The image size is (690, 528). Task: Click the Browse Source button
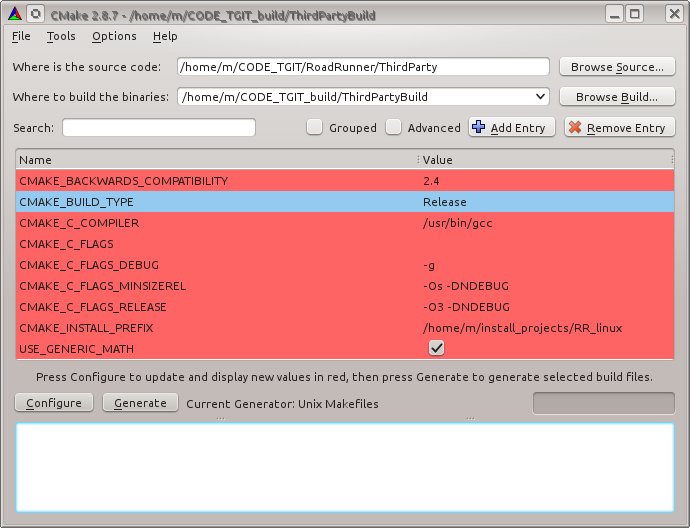pos(616,67)
